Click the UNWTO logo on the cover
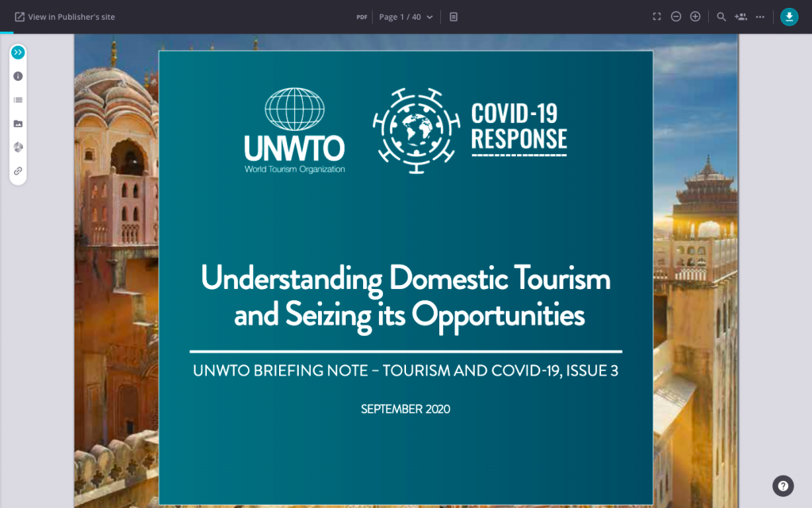 click(x=295, y=130)
